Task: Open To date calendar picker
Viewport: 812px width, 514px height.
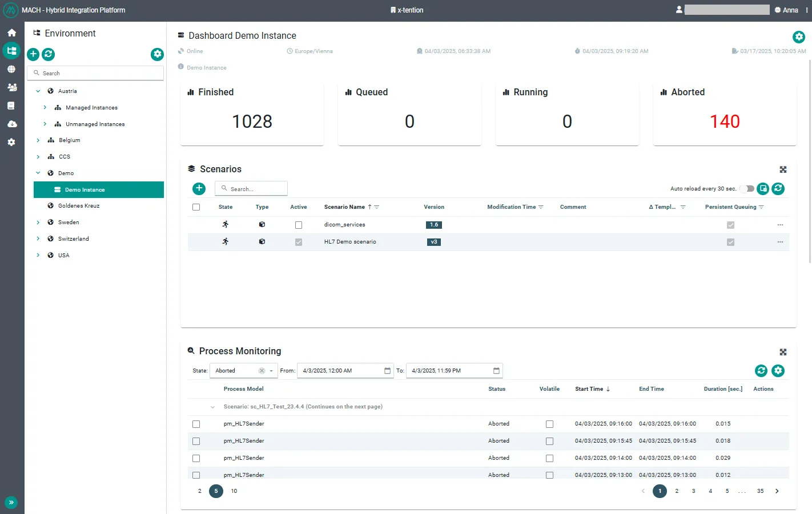Action: tap(496, 371)
